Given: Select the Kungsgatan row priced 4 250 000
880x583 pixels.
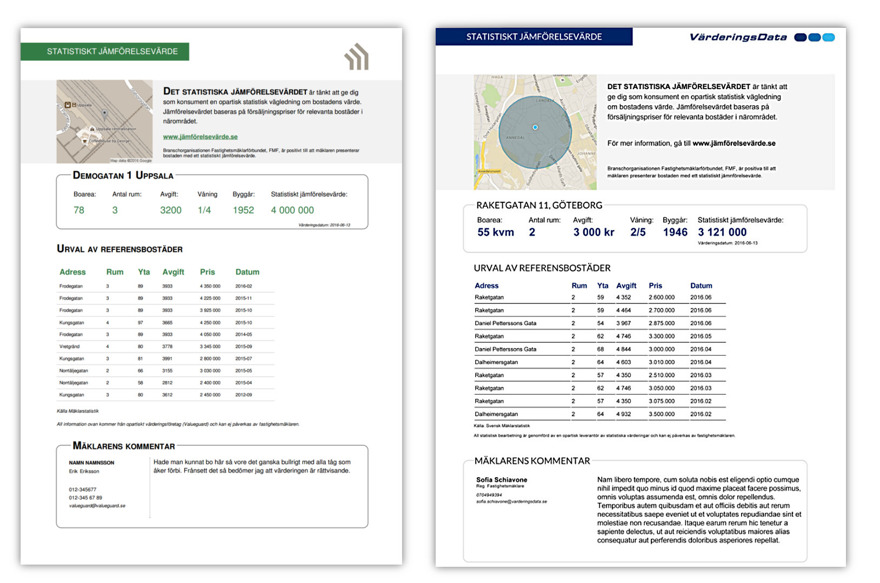Looking at the screenshot, I should [166, 323].
